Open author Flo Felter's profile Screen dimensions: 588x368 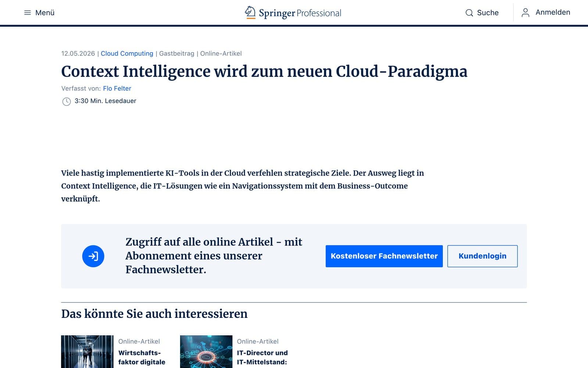coord(117,88)
